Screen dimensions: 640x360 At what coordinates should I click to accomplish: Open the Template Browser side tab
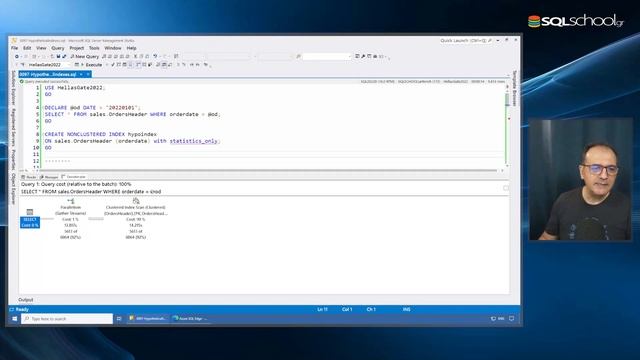(514, 88)
